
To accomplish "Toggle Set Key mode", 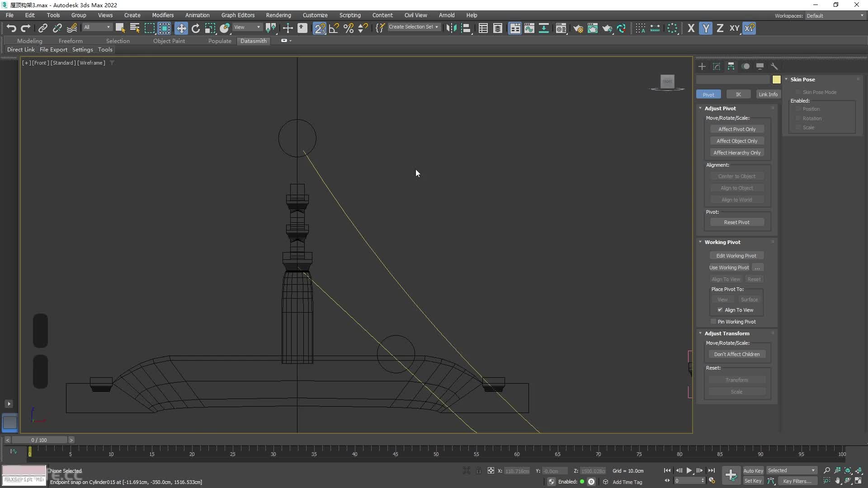I will coord(753,481).
